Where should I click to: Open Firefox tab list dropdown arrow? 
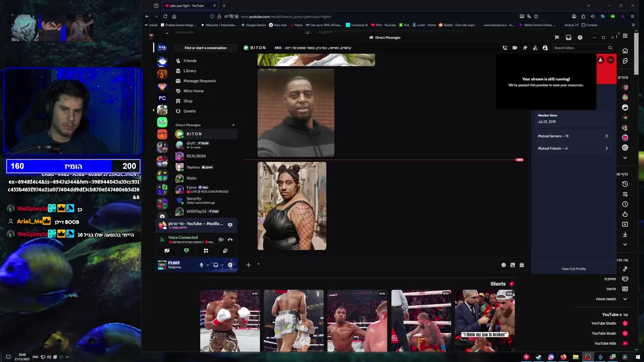click(588, 6)
